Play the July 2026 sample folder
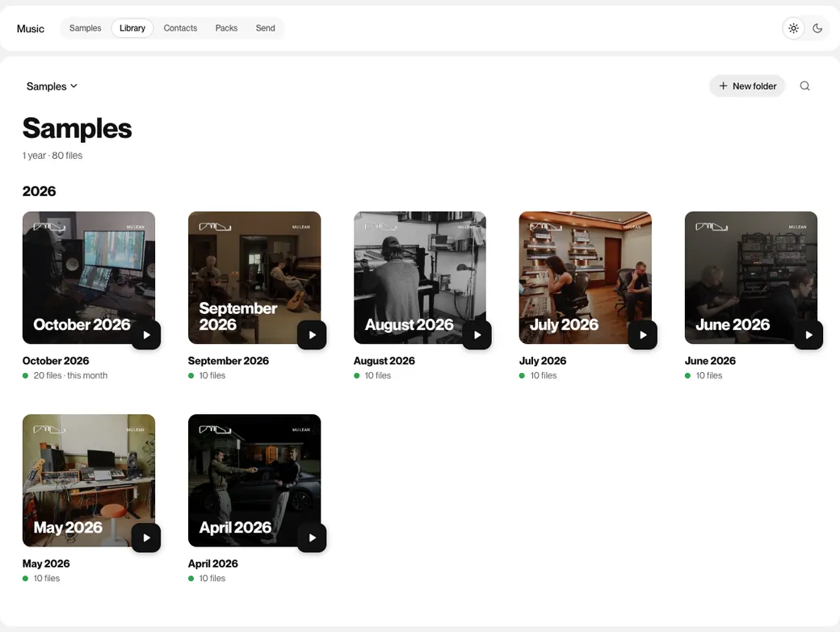This screenshot has width=840, height=632. [x=643, y=335]
